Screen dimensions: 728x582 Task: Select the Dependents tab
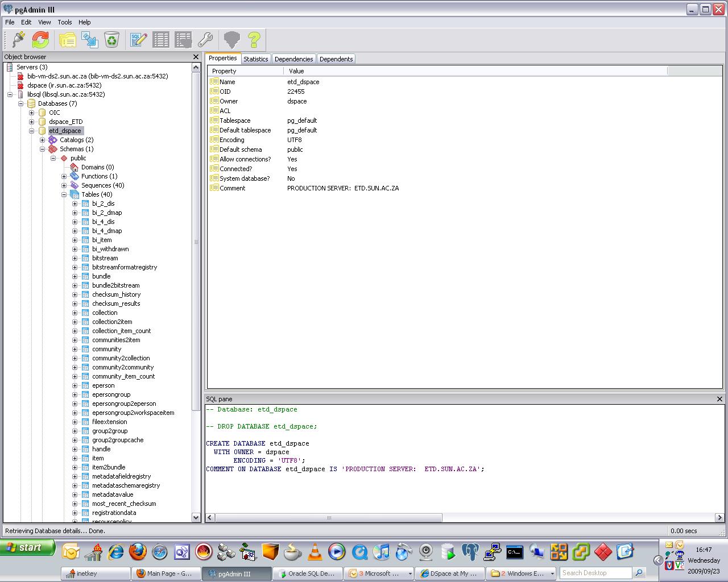[336, 59]
